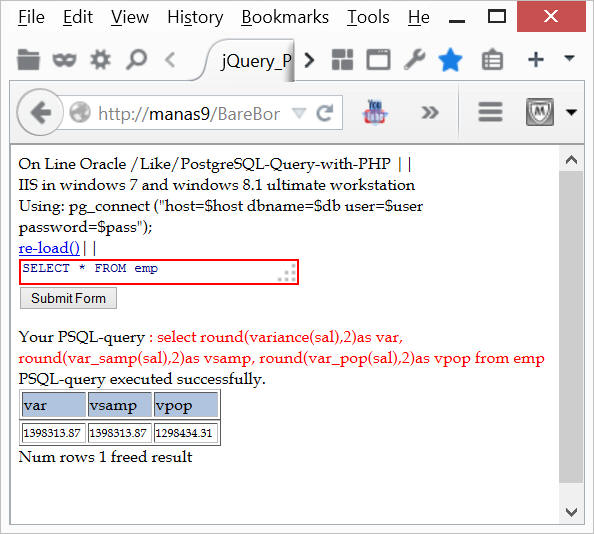Image resolution: width=594 pixels, height=534 pixels.
Task: Expand the URL bar history dropdown arrow
Action: coord(299,112)
